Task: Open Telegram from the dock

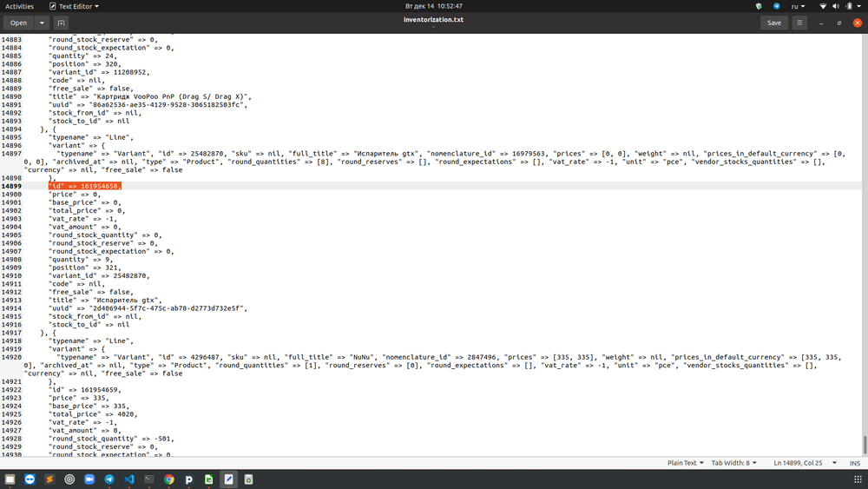Action: pyautogui.click(x=109, y=479)
